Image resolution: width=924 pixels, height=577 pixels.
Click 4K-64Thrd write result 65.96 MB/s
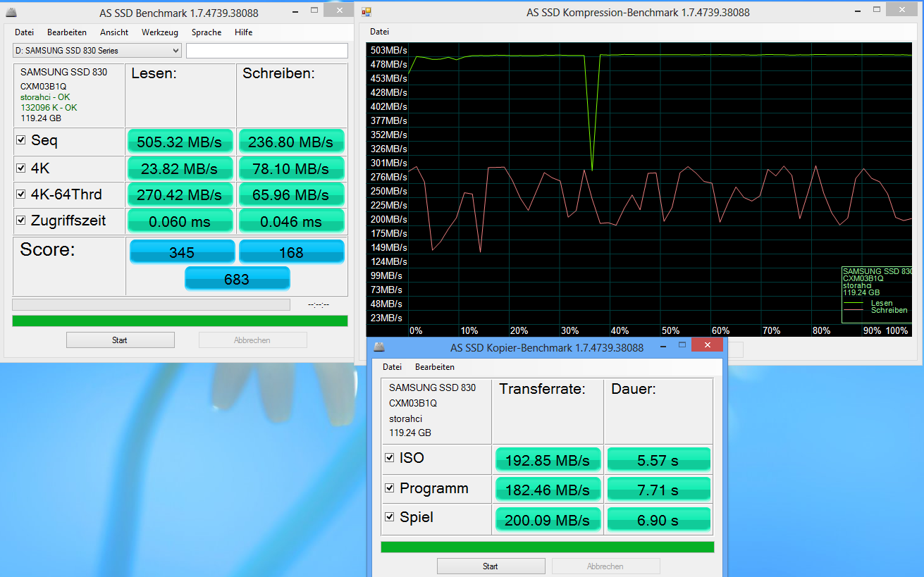291,195
